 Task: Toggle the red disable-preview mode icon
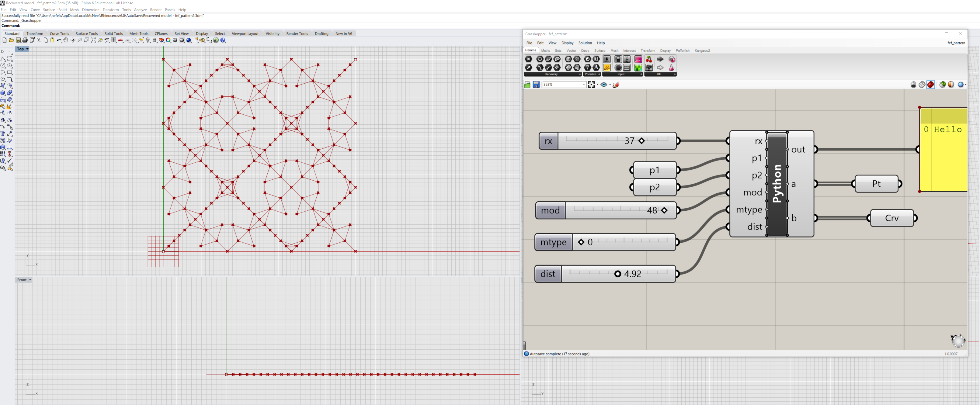click(930, 85)
